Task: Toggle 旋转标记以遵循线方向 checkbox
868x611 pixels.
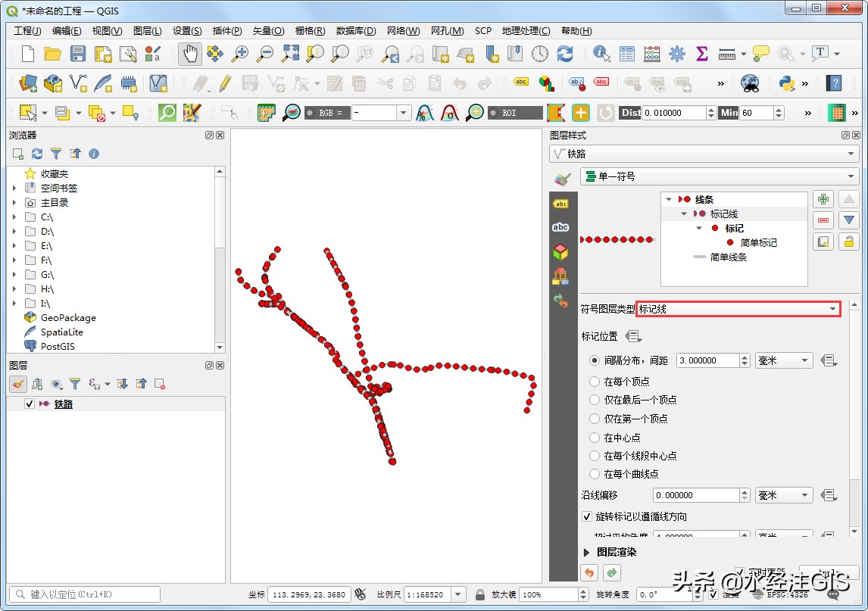Action: tap(587, 517)
